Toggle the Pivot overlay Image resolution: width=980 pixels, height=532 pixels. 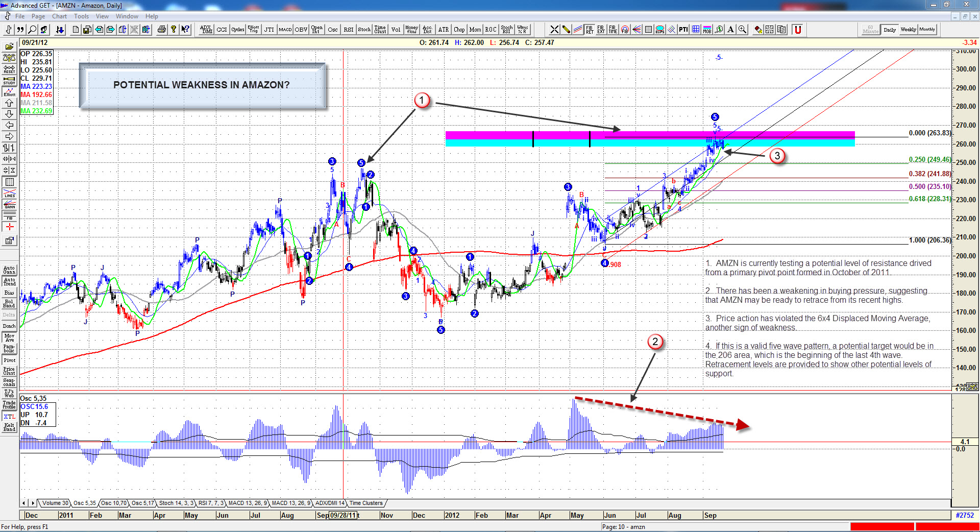[9, 360]
